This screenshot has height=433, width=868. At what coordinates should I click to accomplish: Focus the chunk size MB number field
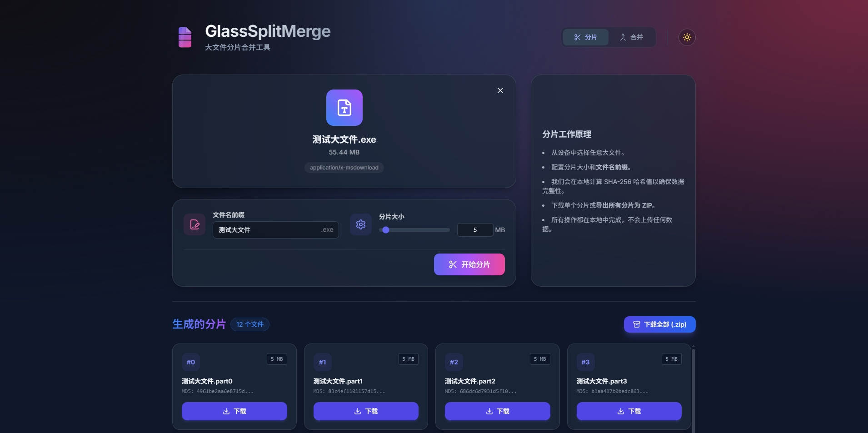click(475, 230)
